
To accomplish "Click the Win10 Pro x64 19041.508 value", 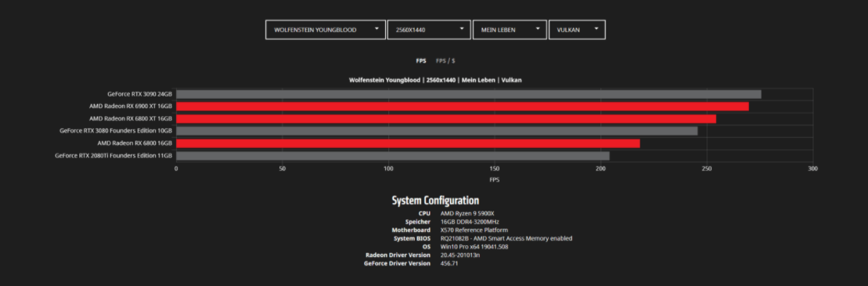I will (x=474, y=247).
